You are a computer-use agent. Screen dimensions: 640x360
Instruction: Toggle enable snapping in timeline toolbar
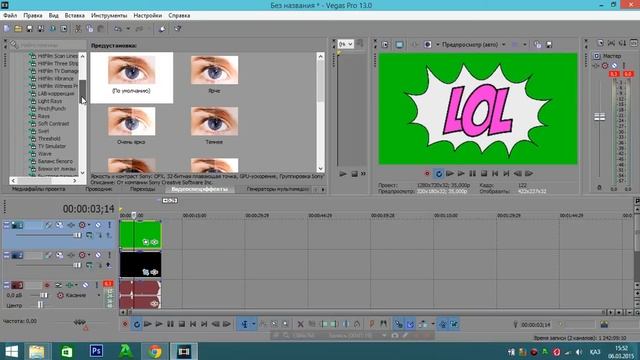pos(398,324)
